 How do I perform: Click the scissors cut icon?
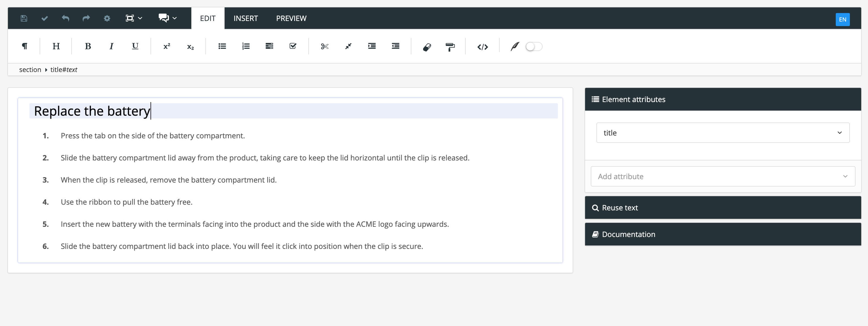tap(324, 46)
